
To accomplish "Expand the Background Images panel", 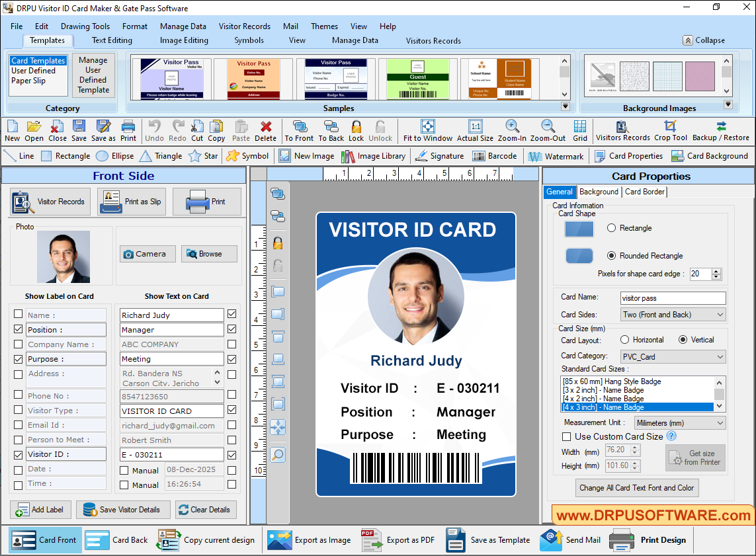I will (x=728, y=104).
